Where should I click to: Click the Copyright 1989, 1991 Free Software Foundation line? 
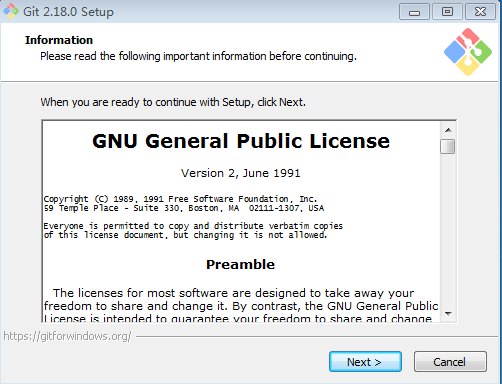click(x=180, y=199)
